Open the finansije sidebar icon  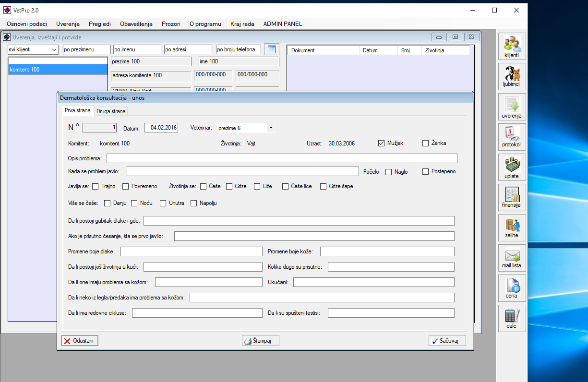coord(512,197)
